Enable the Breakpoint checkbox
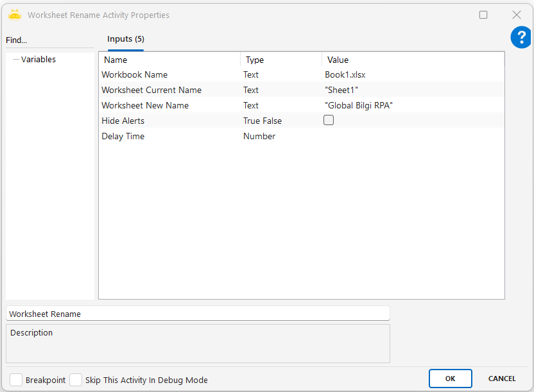The width and height of the screenshot is (534, 392). (16, 380)
